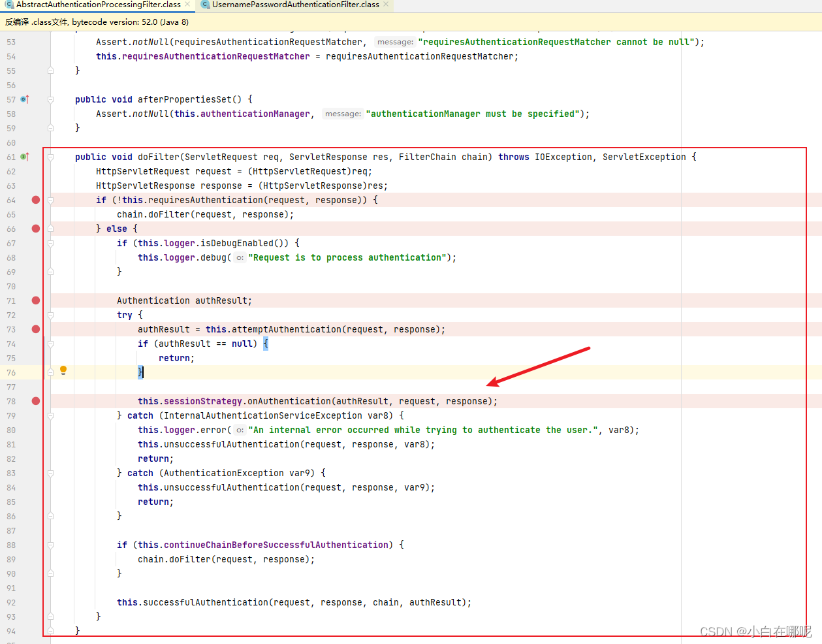Click the FilterChain parameter type on line 61
Image resolution: width=822 pixels, height=644 pixels.
[427, 157]
